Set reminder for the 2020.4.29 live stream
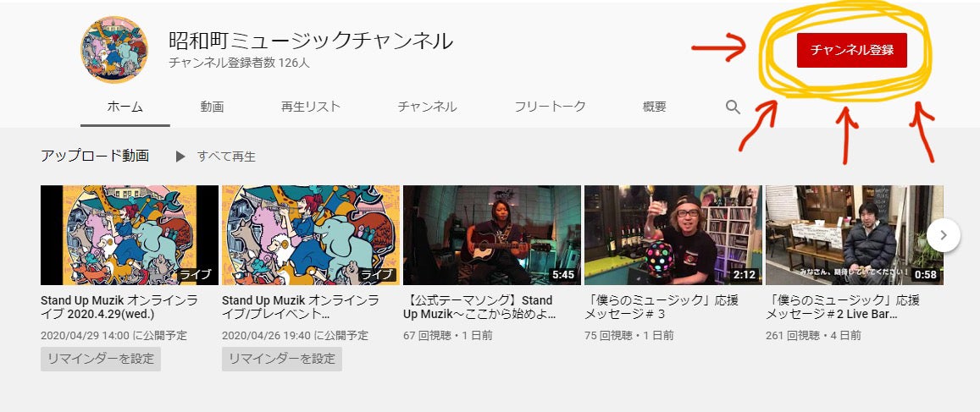The height and width of the screenshot is (412, 980). pos(101,359)
